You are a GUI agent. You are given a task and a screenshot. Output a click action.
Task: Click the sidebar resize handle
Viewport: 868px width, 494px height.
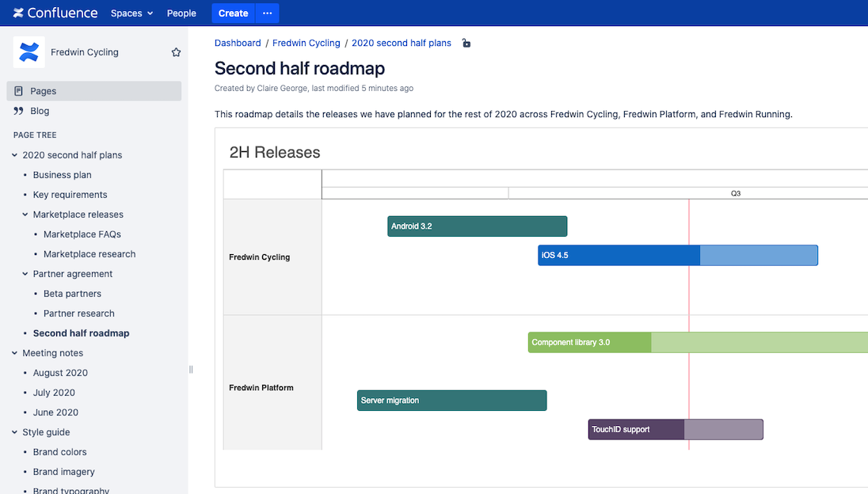pyautogui.click(x=191, y=369)
